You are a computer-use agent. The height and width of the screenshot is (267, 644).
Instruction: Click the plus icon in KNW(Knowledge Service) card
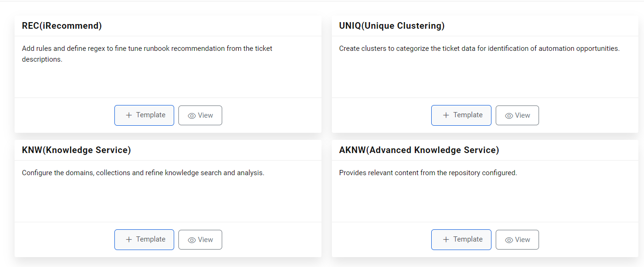[129, 240]
